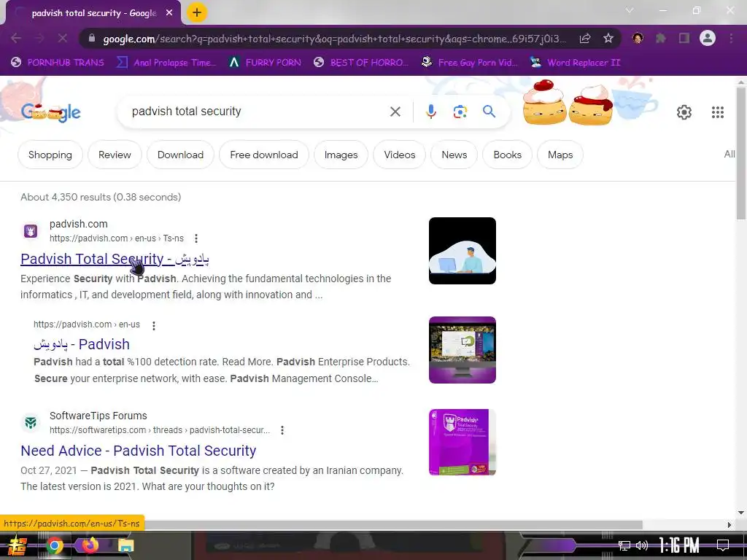Open the purple monitor thumbnail
The width and height of the screenshot is (747, 560).
(x=462, y=350)
